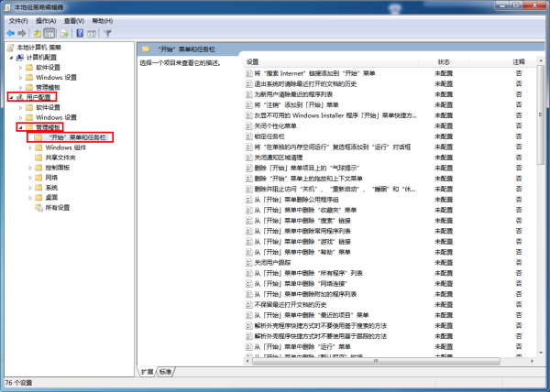Sort by the 状态 column header
550x392 pixels.
[x=444, y=62]
